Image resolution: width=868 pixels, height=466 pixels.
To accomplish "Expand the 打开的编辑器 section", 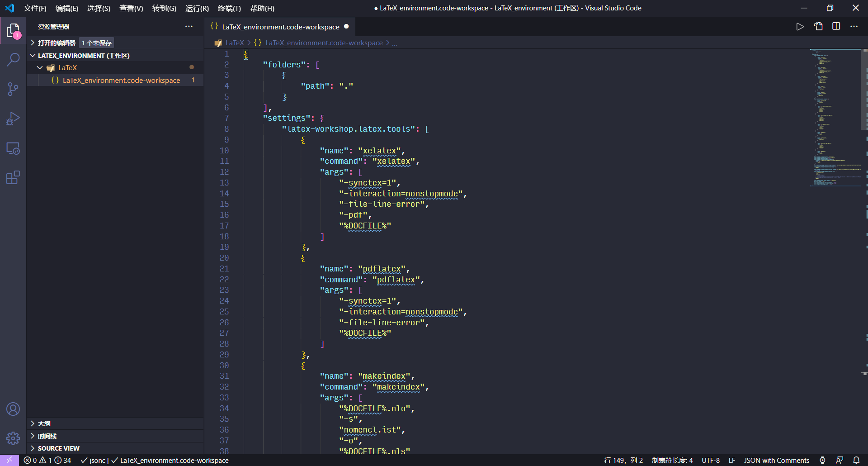I will click(x=56, y=43).
